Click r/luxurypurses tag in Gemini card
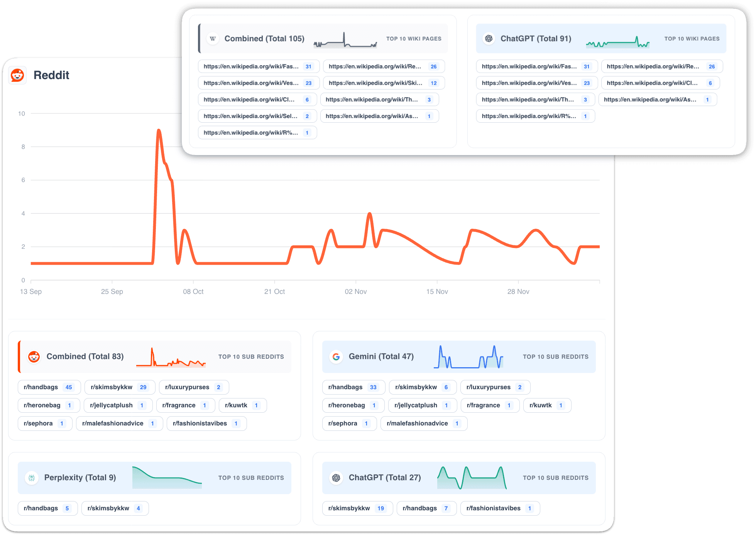The width and height of the screenshot is (756, 535). point(495,387)
